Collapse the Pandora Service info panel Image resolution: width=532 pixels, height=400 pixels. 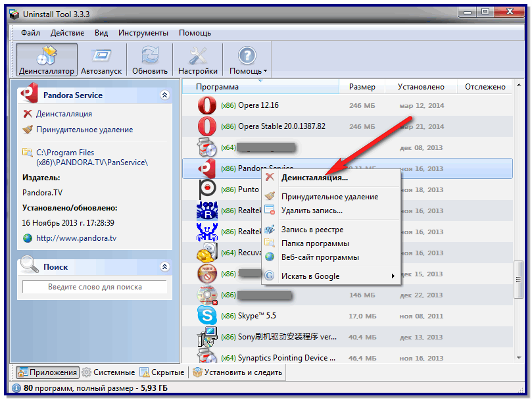(x=164, y=95)
